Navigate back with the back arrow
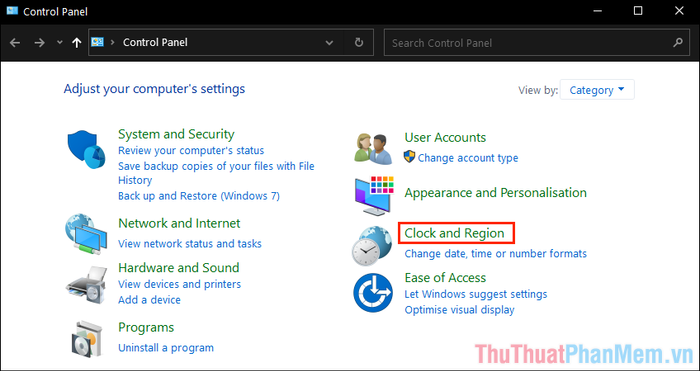700x371 pixels. click(15, 43)
